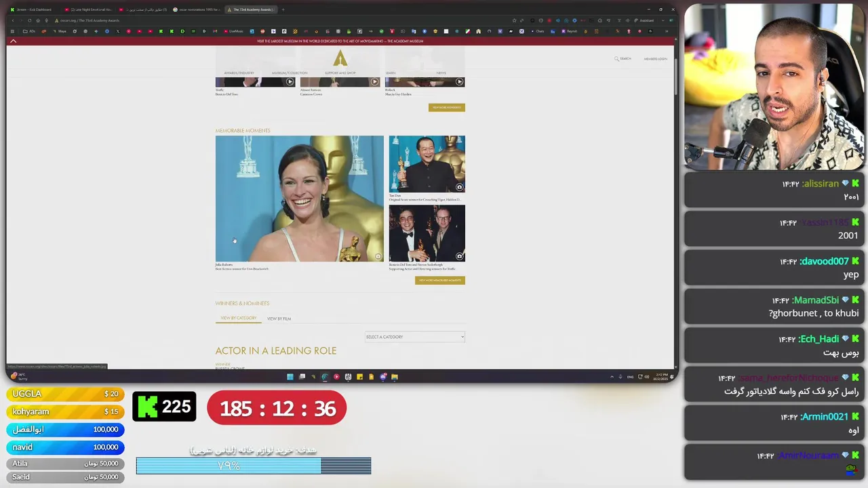This screenshot has width=868, height=488.
Task: Show hidden tray icons chevron
Action: tap(612, 377)
